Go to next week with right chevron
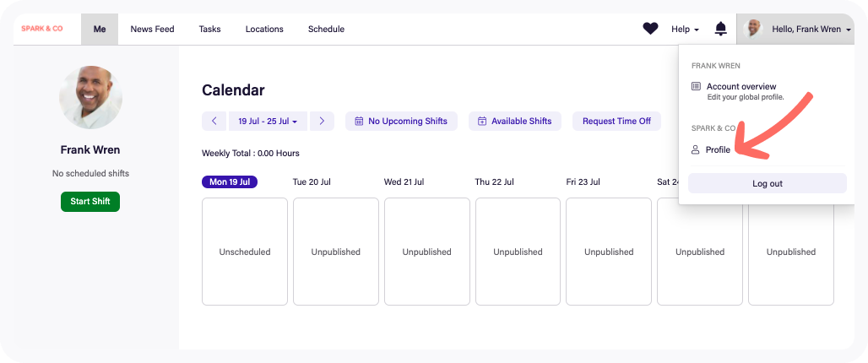The height and width of the screenshot is (363, 868). tap(323, 121)
